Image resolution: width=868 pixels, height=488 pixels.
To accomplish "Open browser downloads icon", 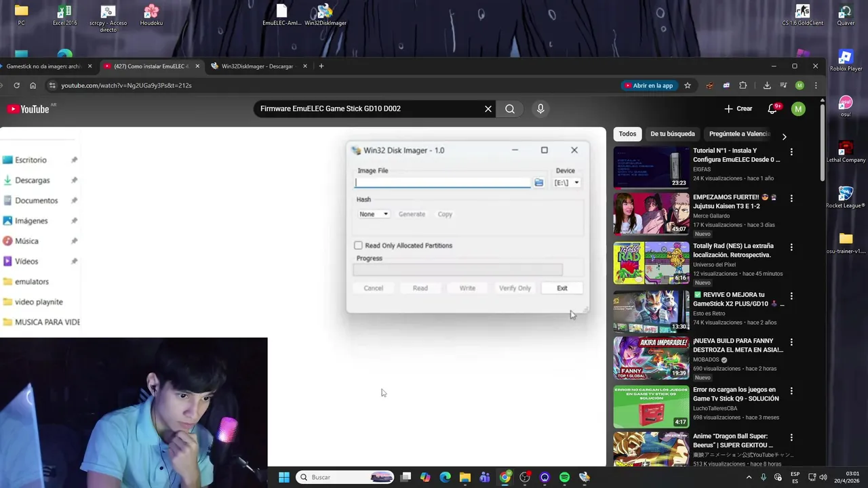I will click(767, 85).
